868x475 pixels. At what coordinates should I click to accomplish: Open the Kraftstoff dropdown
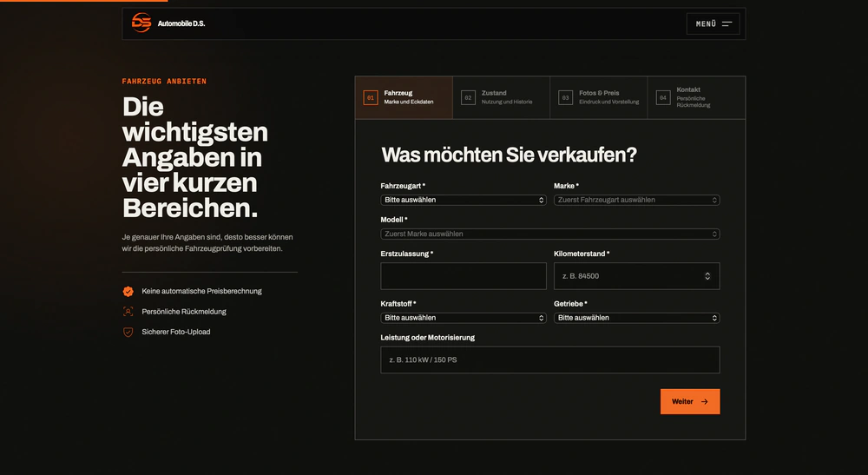tap(464, 318)
